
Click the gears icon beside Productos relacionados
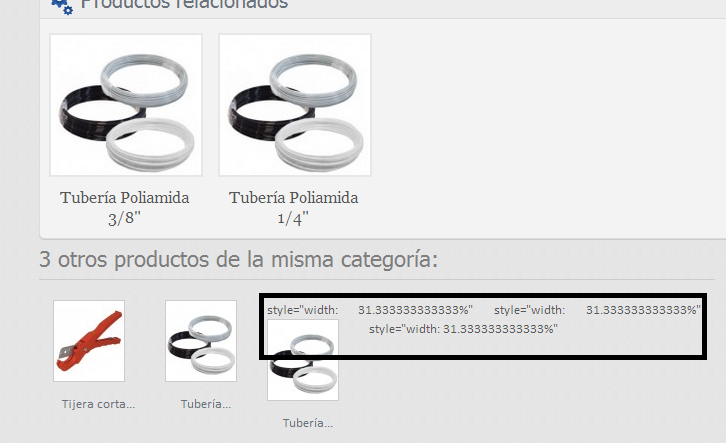(x=62, y=6)
